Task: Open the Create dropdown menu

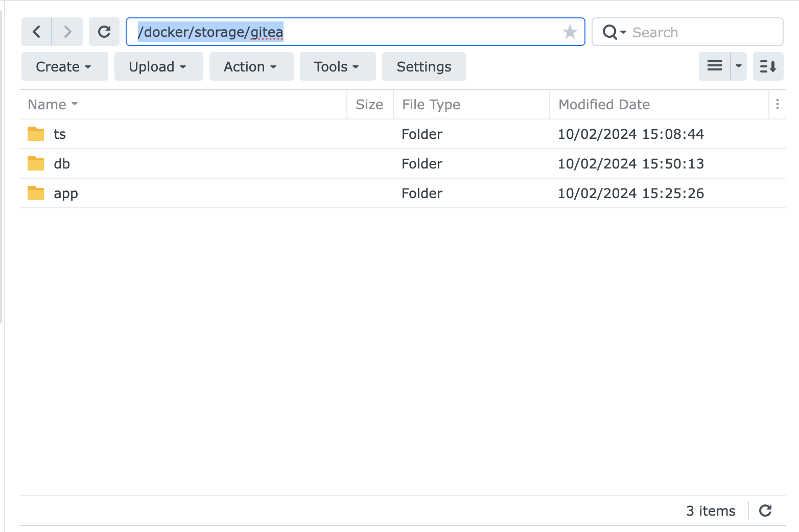Action: coord(64,66)
